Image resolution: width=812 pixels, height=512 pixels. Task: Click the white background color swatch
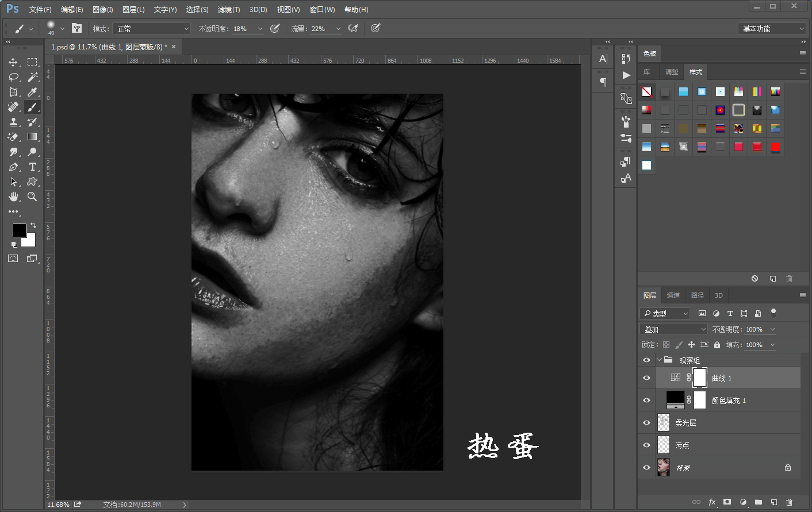coord(30,241)
